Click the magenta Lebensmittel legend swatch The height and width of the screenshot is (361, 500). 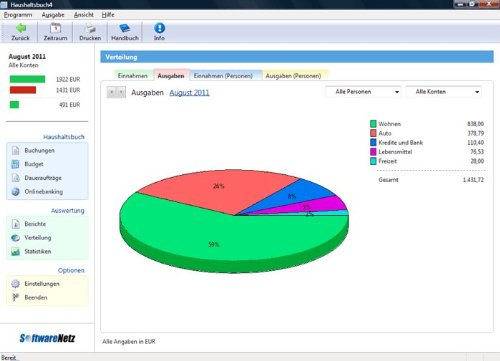[373, 152]
